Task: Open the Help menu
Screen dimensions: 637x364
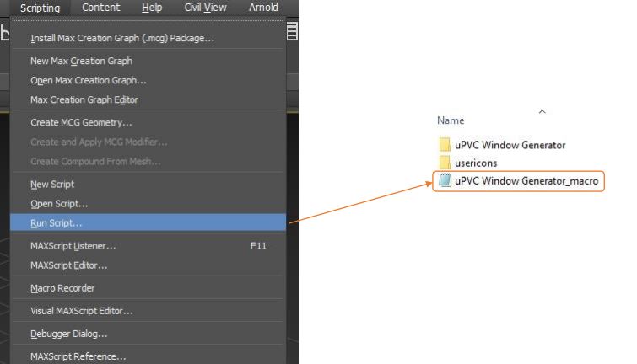Action: click(152, 8)
